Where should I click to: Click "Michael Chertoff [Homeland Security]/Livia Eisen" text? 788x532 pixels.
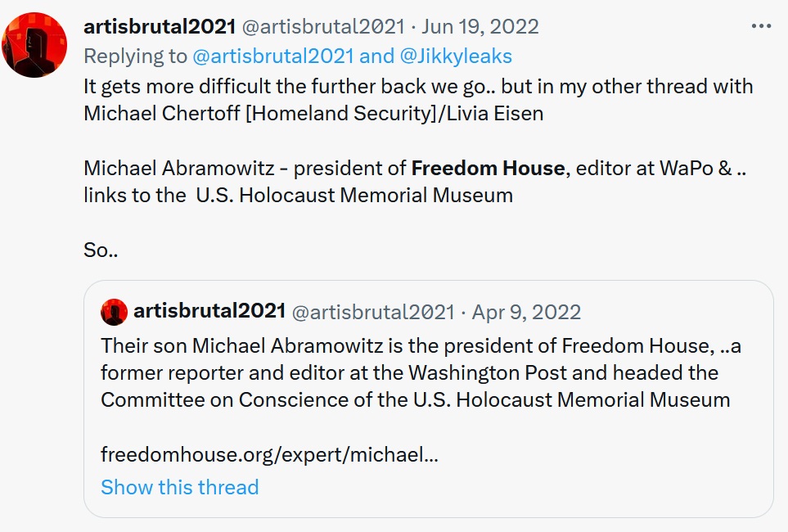pyautogui.click(x=313, y=114)
